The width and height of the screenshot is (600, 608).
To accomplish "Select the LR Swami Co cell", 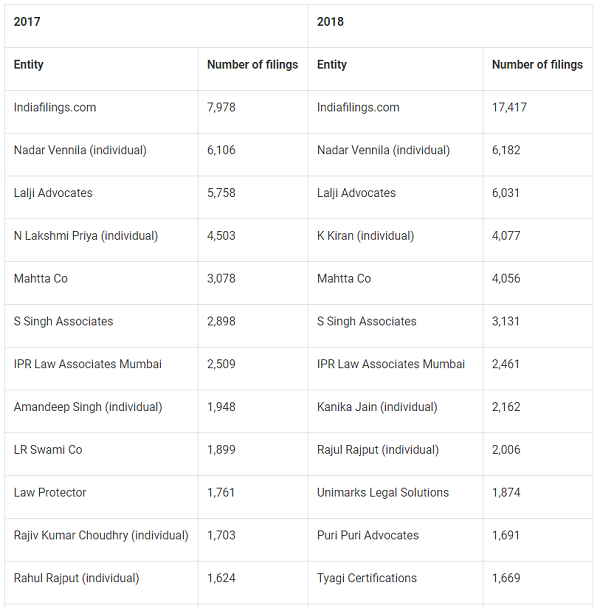I will click(48, 450).
